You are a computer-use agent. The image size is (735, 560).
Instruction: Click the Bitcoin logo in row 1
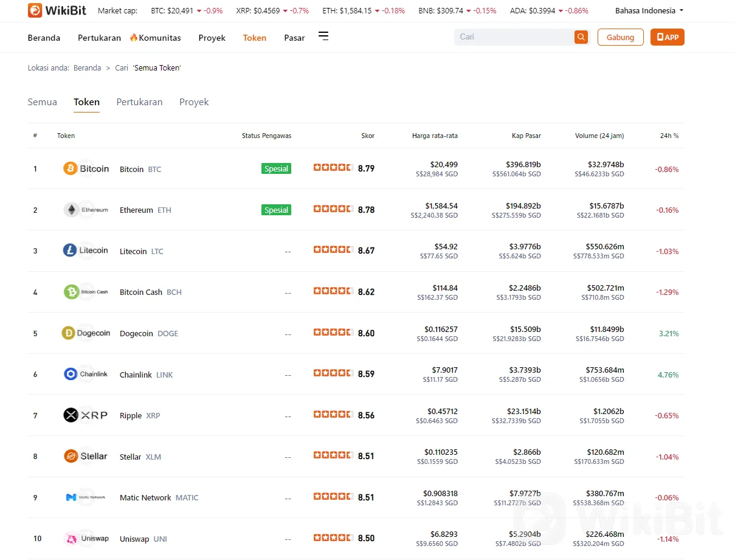coord(86,168)
